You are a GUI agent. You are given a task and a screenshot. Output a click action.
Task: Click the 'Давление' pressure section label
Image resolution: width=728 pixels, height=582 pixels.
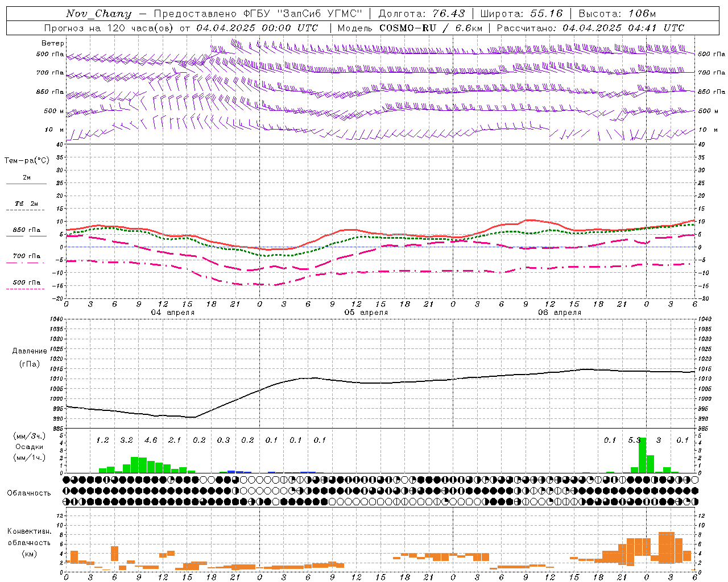coord(30,351)
